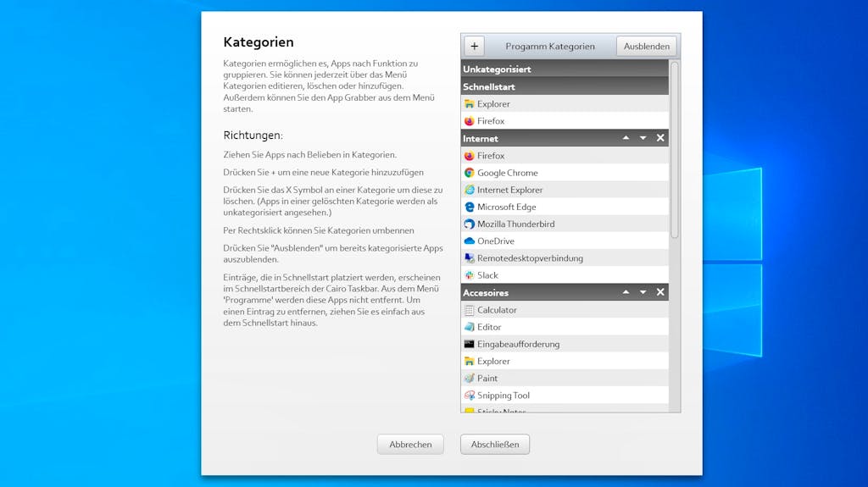
Task: Select the 'Snipping Tool' entry text
Action: 504,396
